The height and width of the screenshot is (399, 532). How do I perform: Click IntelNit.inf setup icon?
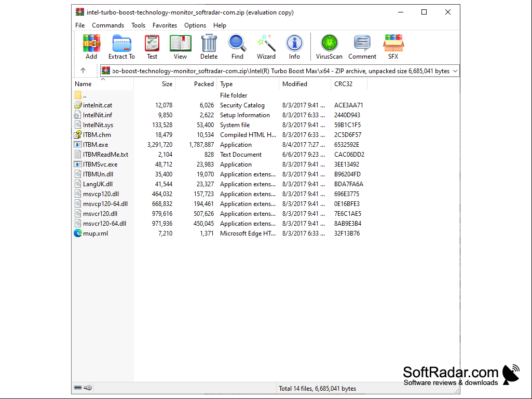point(78,115)
